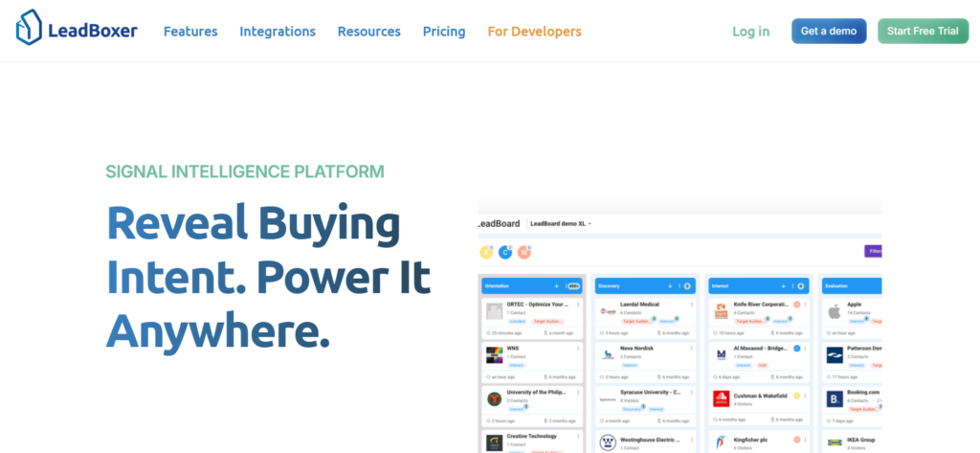
Task: Open the Kingfisher plc card options menu
Action: (x=805, y=440)
